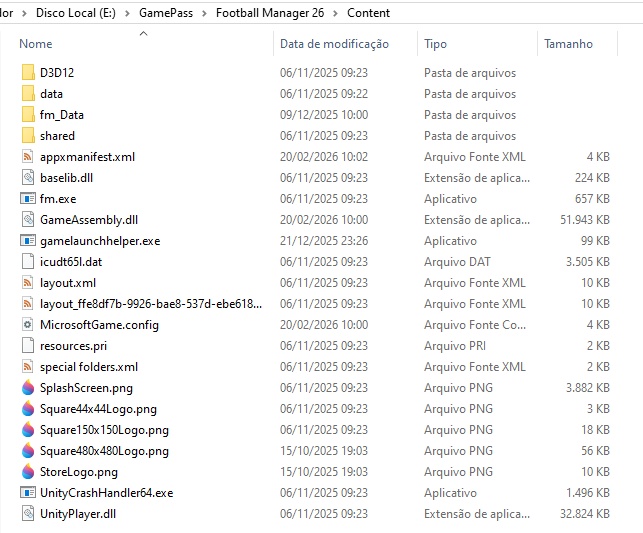
Task: Select the fm.exe application icon
Action: coord(28,198)
